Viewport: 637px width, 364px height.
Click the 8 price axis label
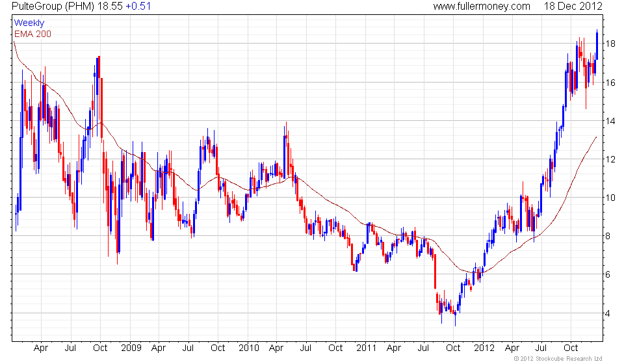click(x=608, y=236)
